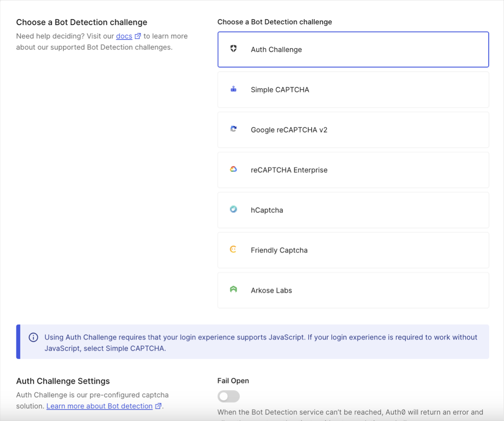
Task: Choose Simple CAPTCHA as the challenge
Action: pos(353,89)
